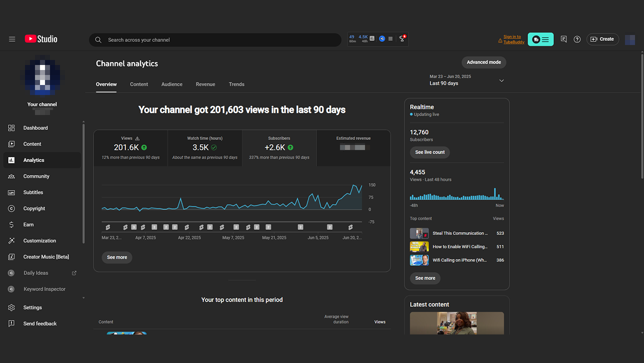Click the Create button
The height and width of the screenshot is (363, 644).
click(x=602, y=39)
